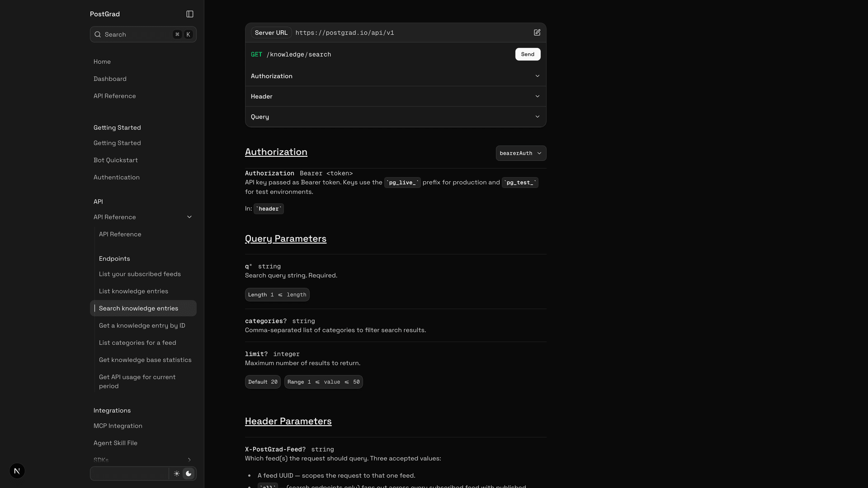Click the Range 1 ≤ value ≤ 50 badge
The image size is (868, 488).
tap(324, 382)
